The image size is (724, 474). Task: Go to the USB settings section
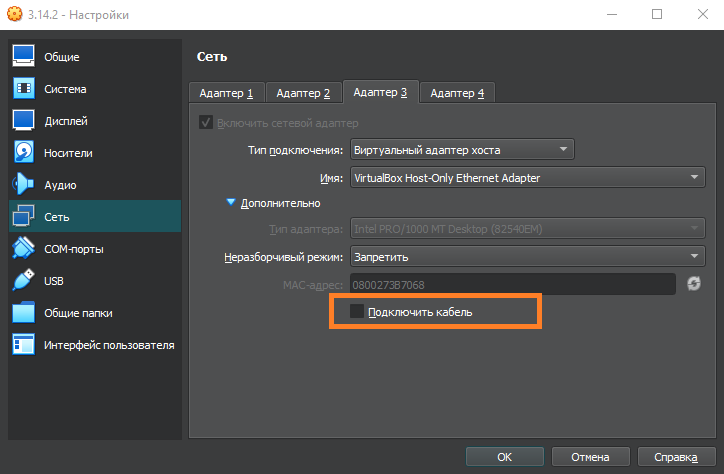95,281
